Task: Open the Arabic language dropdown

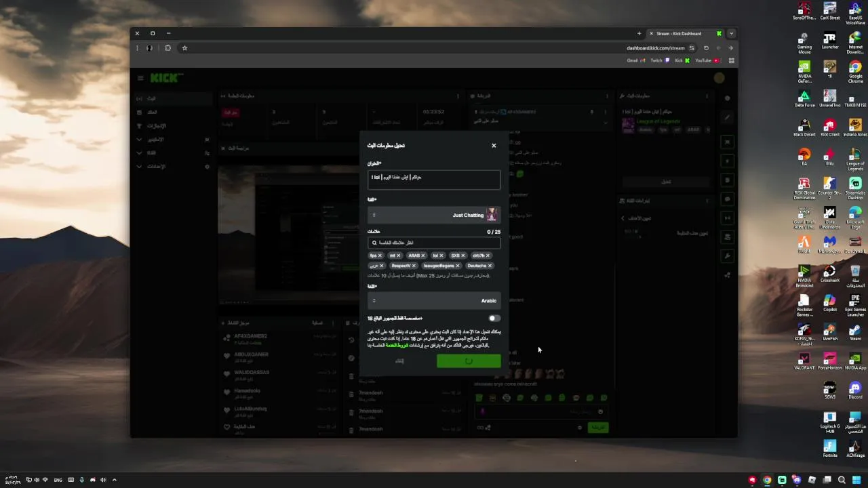Action: [x=434, y=300]
